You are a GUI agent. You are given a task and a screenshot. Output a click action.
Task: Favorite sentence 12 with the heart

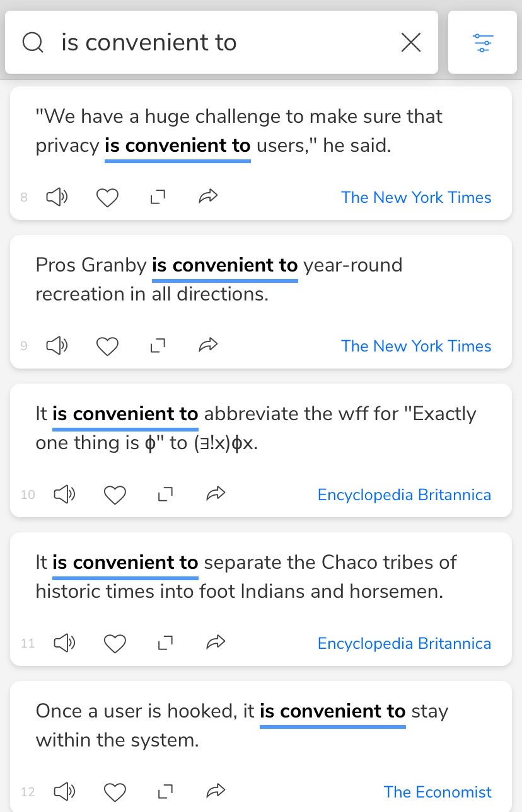click(x=115, y=792)
